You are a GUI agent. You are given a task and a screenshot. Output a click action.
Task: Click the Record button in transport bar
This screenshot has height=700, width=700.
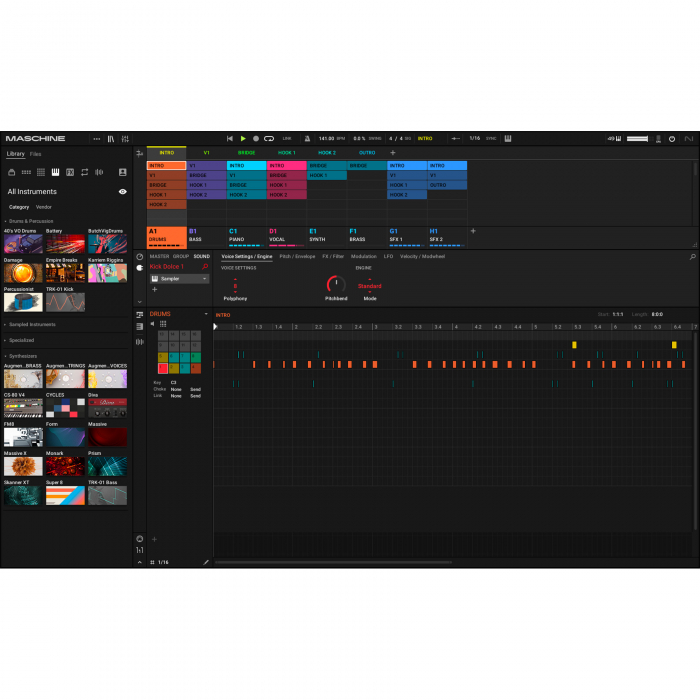pyautogui.click(x=256, y=138)
